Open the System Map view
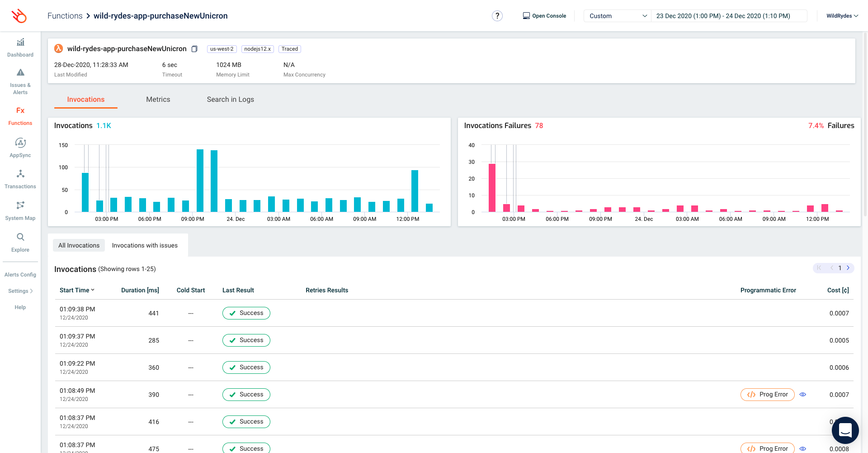This screenshot has height=453, width=868. (20, 206)
